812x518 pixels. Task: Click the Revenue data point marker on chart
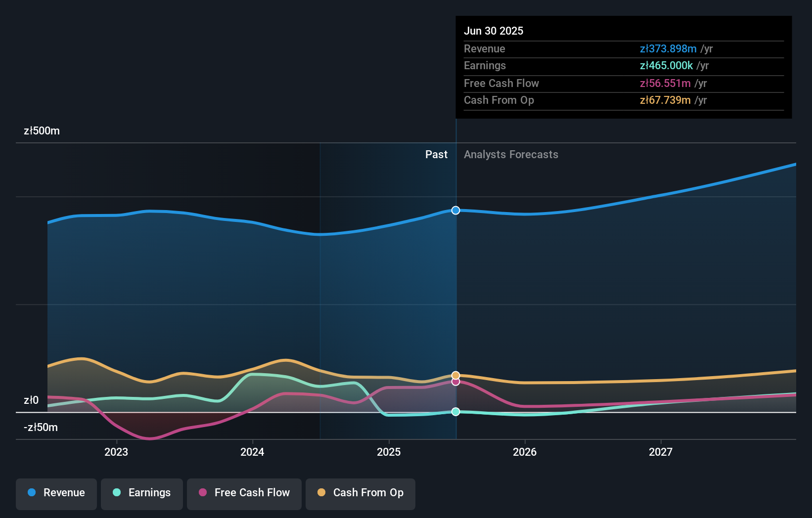tap(455, 210)
